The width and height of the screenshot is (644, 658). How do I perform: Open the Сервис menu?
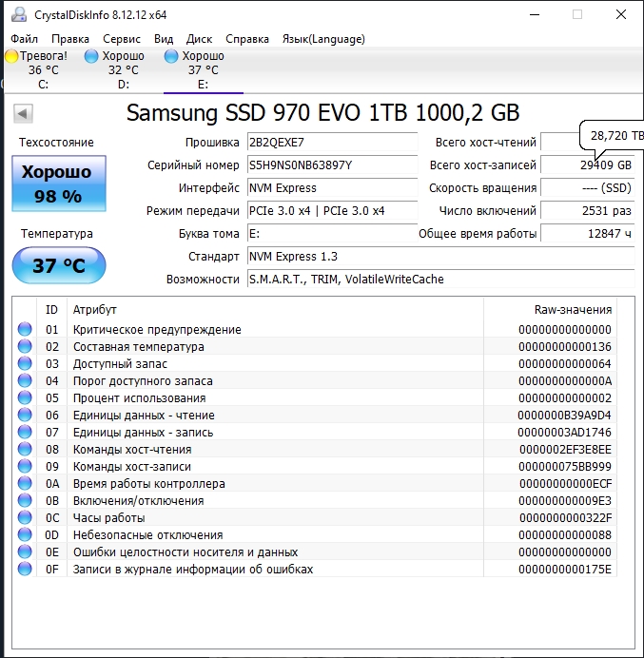point(122,39)
